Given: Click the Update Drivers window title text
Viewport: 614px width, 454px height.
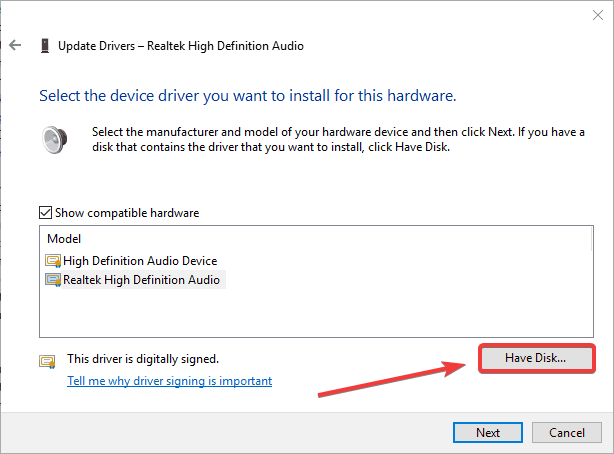Looking at the screenshot, I should tap(180, 45).
